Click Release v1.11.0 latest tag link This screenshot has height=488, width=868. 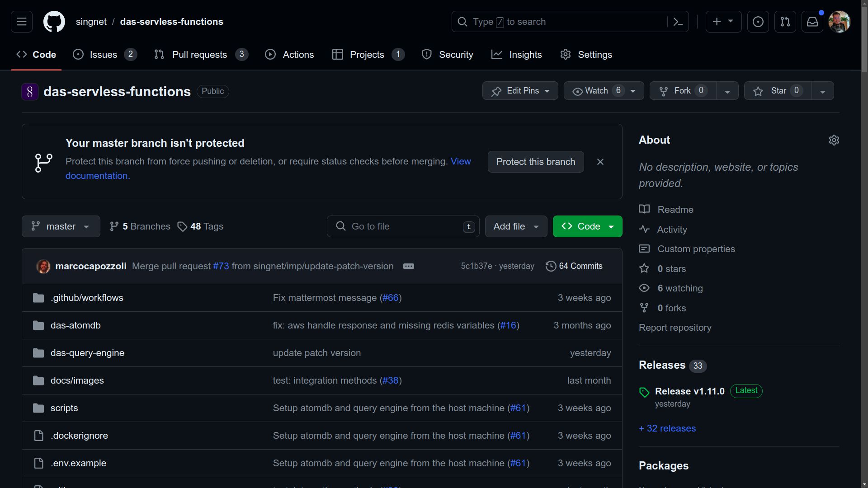[x=689, y=391]
